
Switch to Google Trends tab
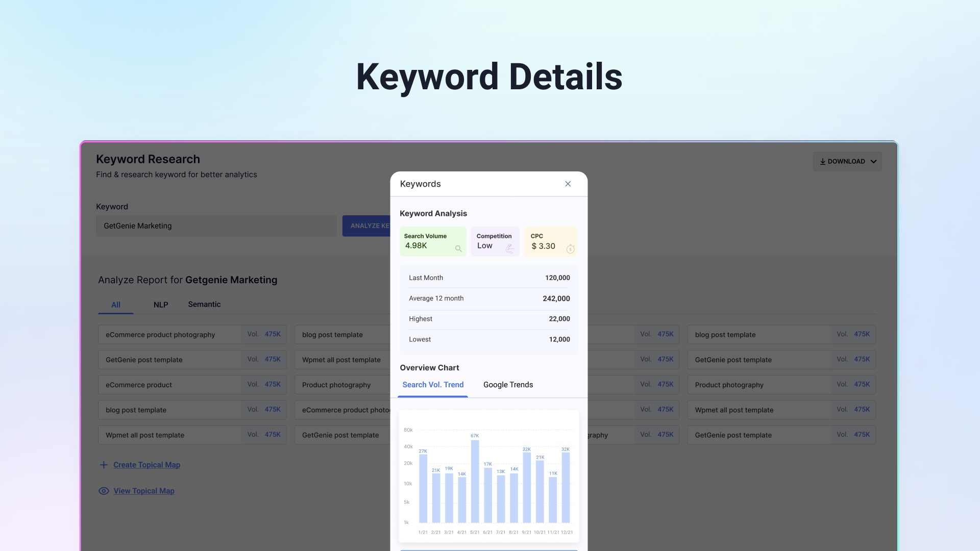(508, 385)
